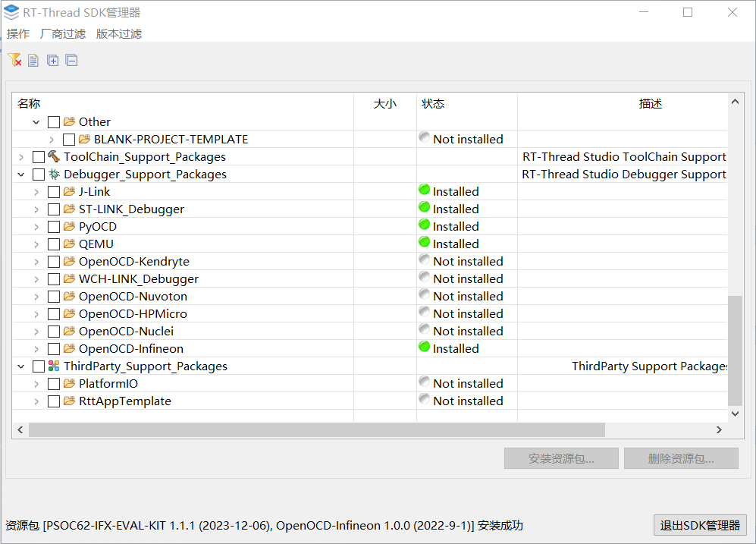Click the 状态 column header
The height and width of the screenshot is (544, 756).
click(466, 103)
